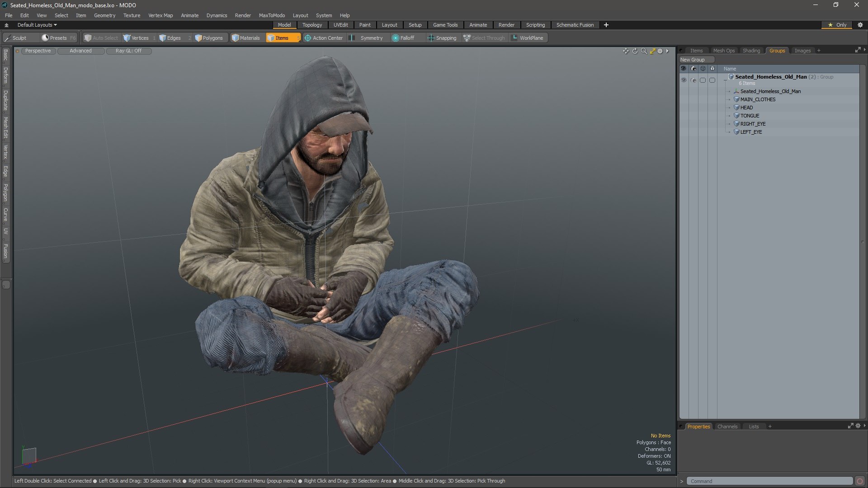Open the Perspective view type dropdown
The width and height of the screenshot is (868, 488).
38,51
